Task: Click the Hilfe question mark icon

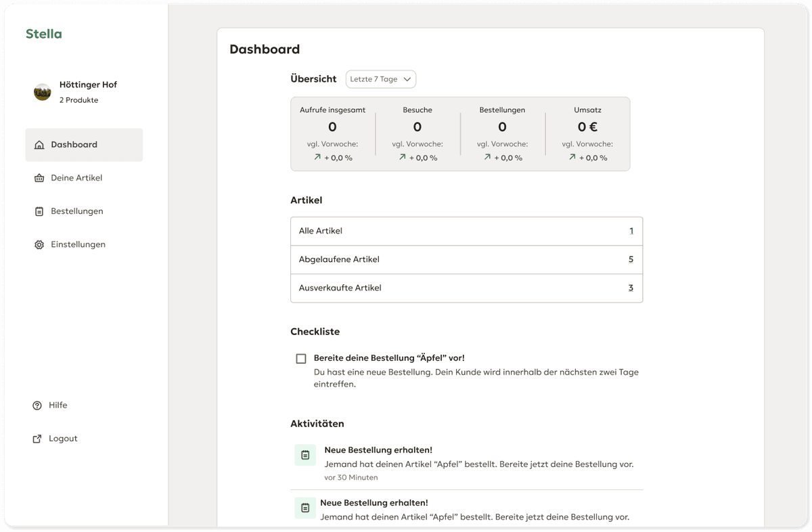Action: pyautogui.click(x=37, y=405)
